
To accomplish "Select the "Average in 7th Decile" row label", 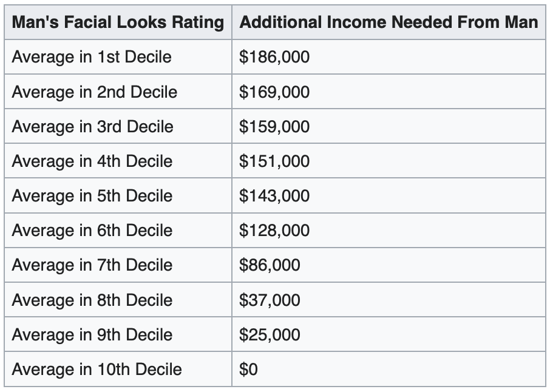I will tap(92, 265).
